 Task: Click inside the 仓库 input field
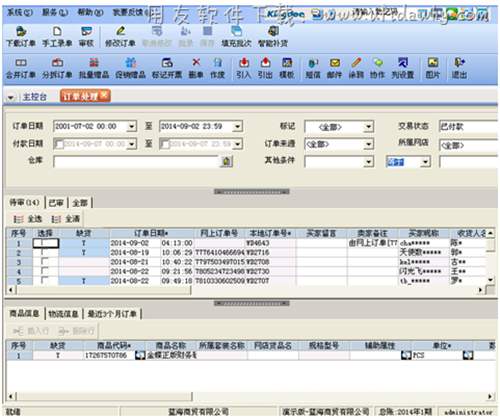(x=136, y=162)
